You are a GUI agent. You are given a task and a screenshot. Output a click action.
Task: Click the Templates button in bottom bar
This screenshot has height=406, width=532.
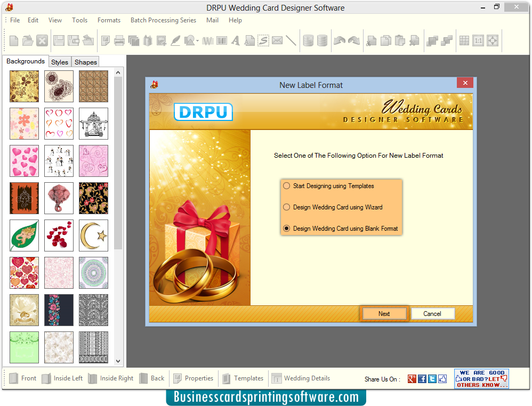[243, 378]
